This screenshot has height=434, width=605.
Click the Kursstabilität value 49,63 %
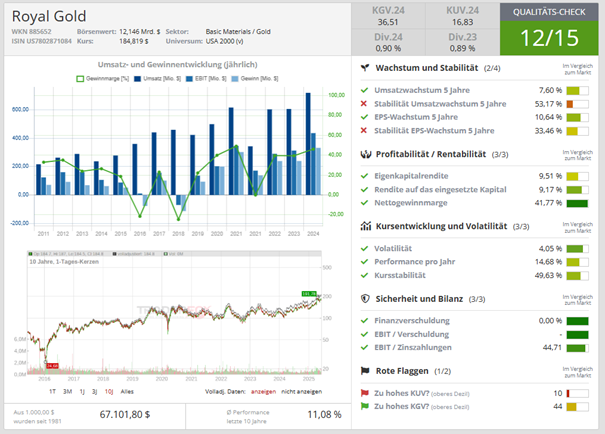548,275
